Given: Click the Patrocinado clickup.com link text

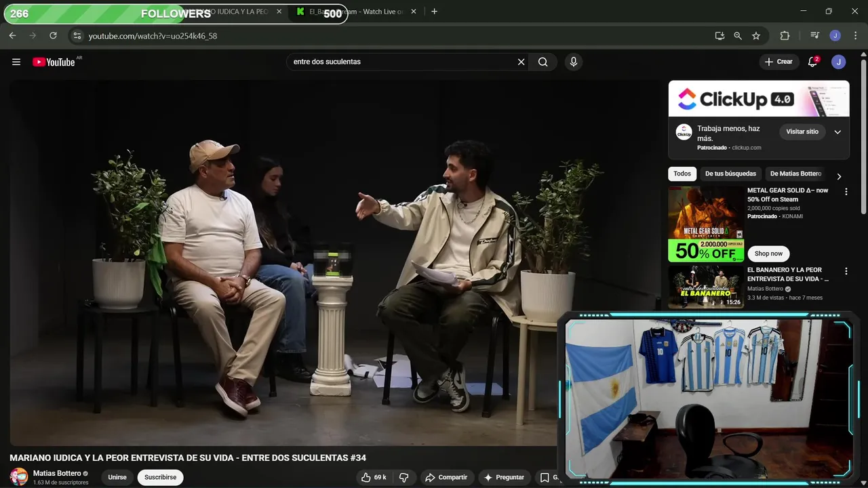Looking at the screenshot, I should tap(729, 148).
